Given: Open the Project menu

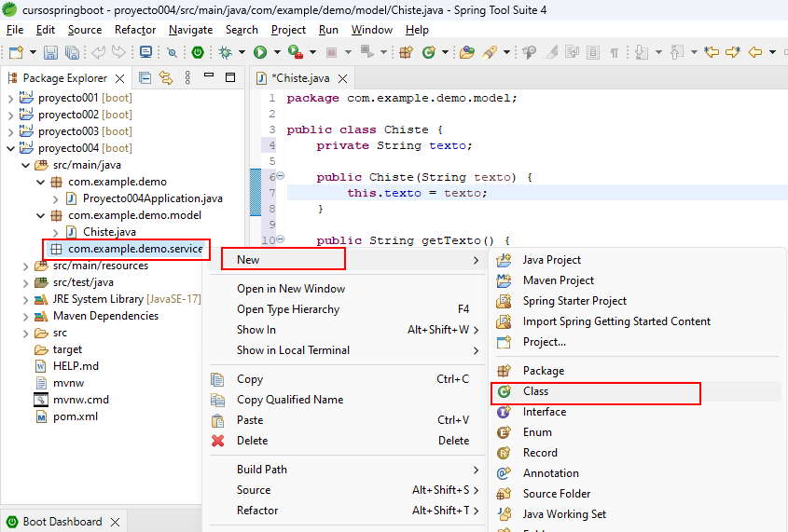Looking at the screenshot, I should point(288,30).
